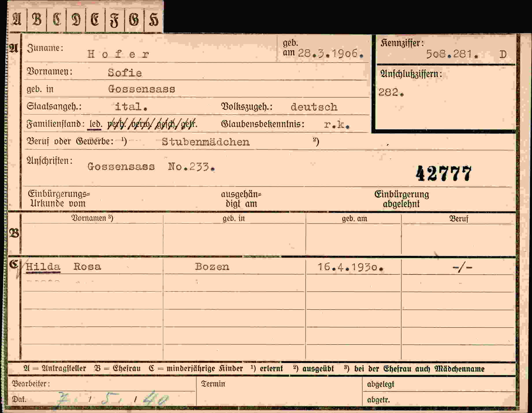Click the 'Kennziffer:' label
Screen dimensions: 532x413
pos(402,43)
